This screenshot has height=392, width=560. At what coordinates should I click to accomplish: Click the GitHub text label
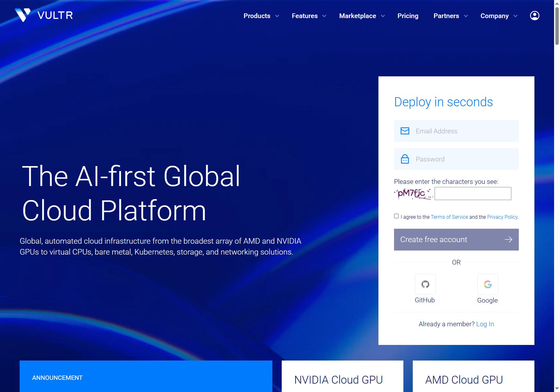click(425, 300)
